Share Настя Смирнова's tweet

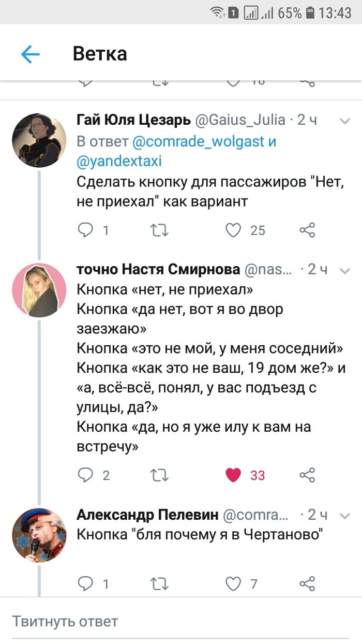pyautogui.click(x=307, y=475)
